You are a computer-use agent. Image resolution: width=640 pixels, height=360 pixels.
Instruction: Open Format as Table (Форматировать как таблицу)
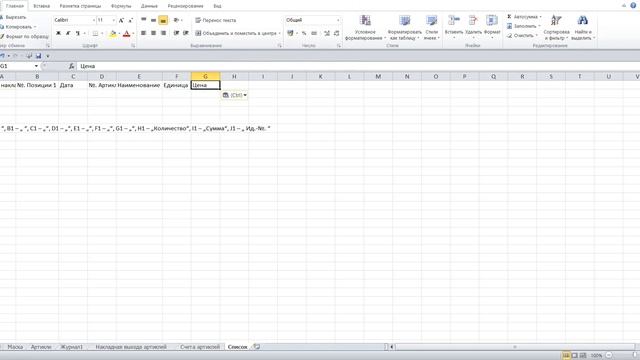[404, 28]
